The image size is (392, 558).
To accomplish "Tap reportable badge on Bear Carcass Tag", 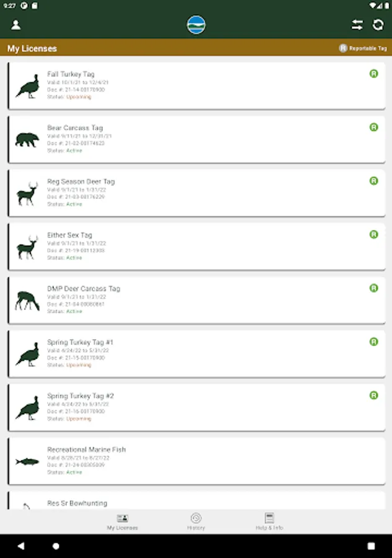I will pyautogui.click(x=373, y=127).
